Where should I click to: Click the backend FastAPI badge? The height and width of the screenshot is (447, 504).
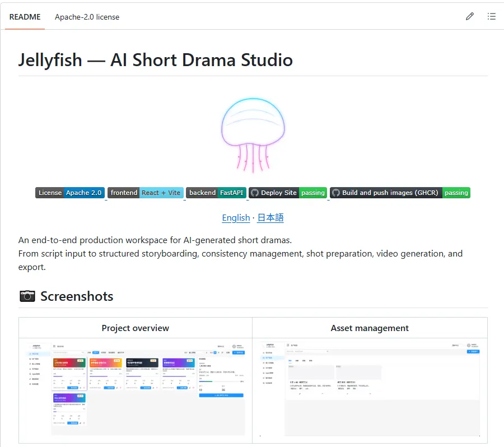coord(216,193)
